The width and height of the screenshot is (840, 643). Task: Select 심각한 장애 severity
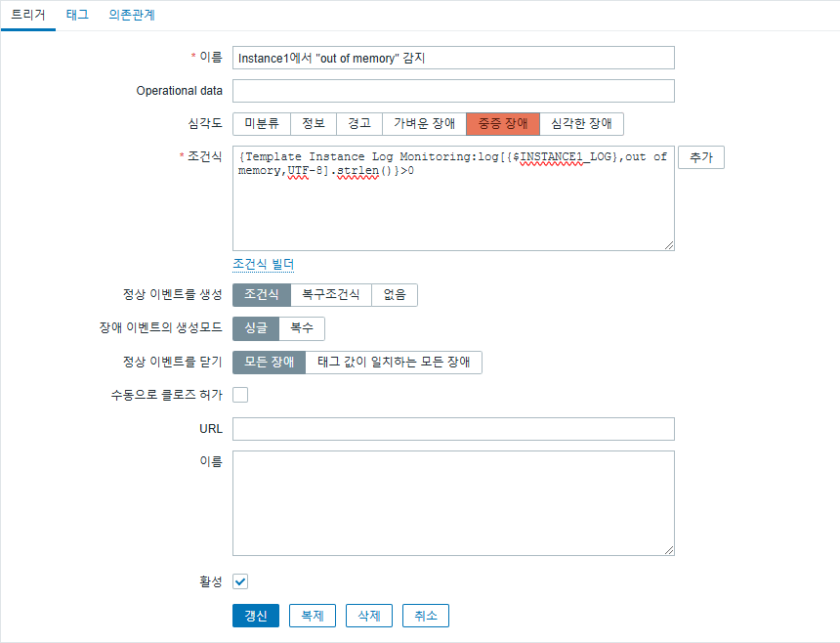point(581,124)
